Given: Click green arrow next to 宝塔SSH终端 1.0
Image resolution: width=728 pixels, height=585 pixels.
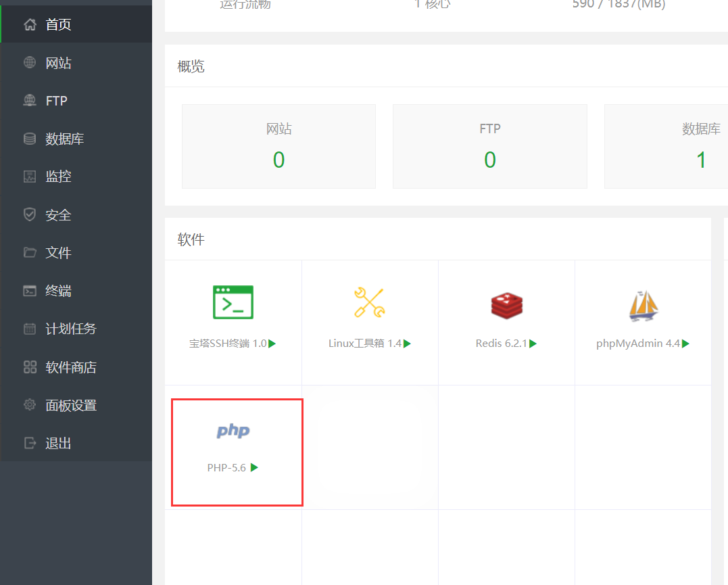Looking at the screenshot, I should 272,344.
